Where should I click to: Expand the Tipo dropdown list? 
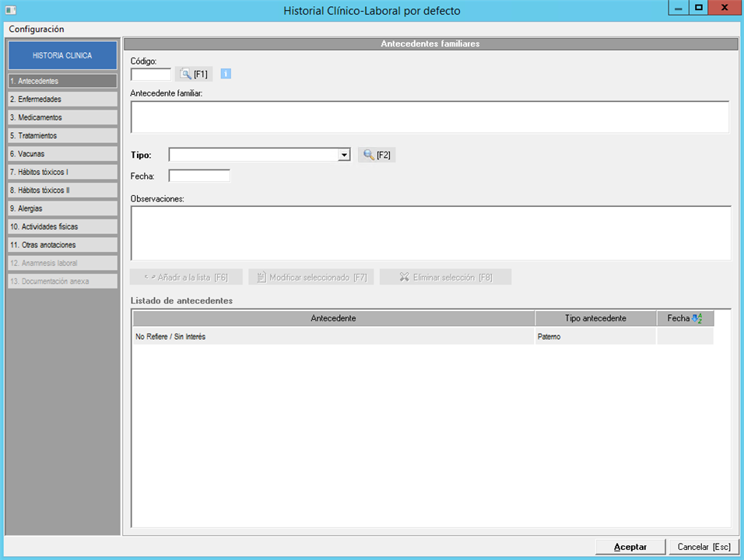coord(344,155)
